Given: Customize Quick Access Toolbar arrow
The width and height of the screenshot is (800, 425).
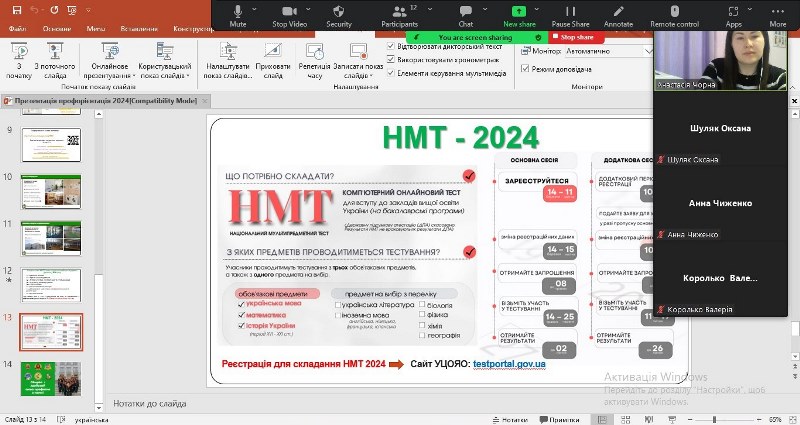Looking at the screenshot, I should tap(88, 10).
